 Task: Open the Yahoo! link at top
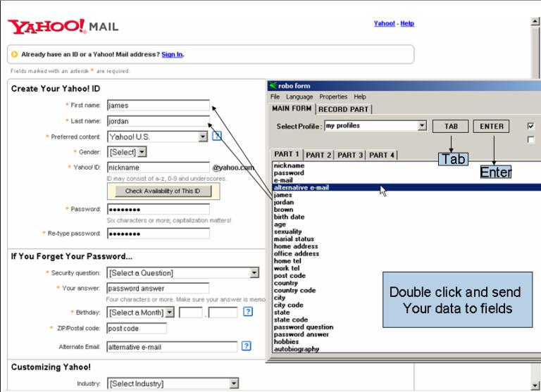[385, 23]
